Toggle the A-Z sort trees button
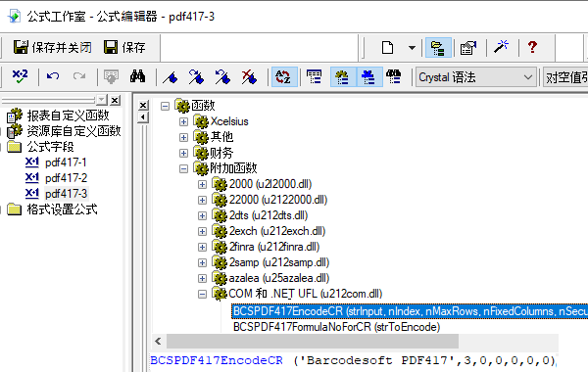 point(284,77)
